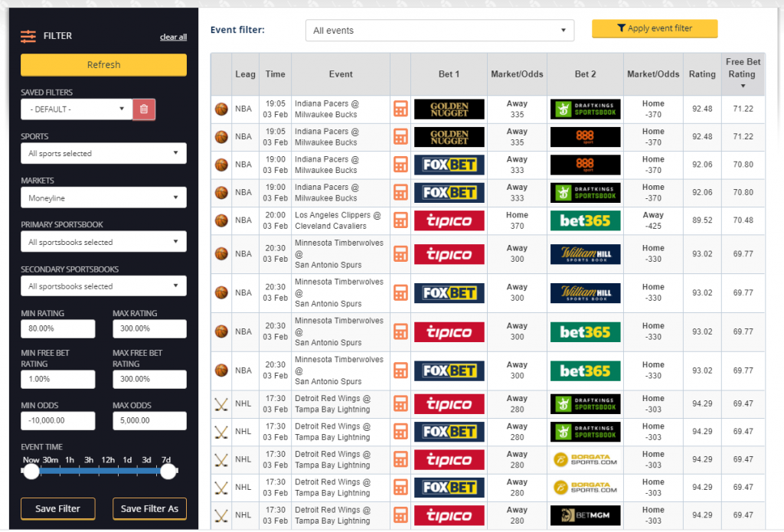The width and height of the screenshot is (784, 532).
Task: Click the basketball icon in the Clippers row
Action: click(x=221, y=220)
